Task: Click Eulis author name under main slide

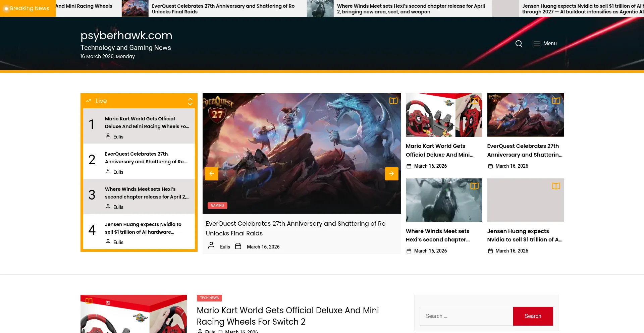Action: 225,247
